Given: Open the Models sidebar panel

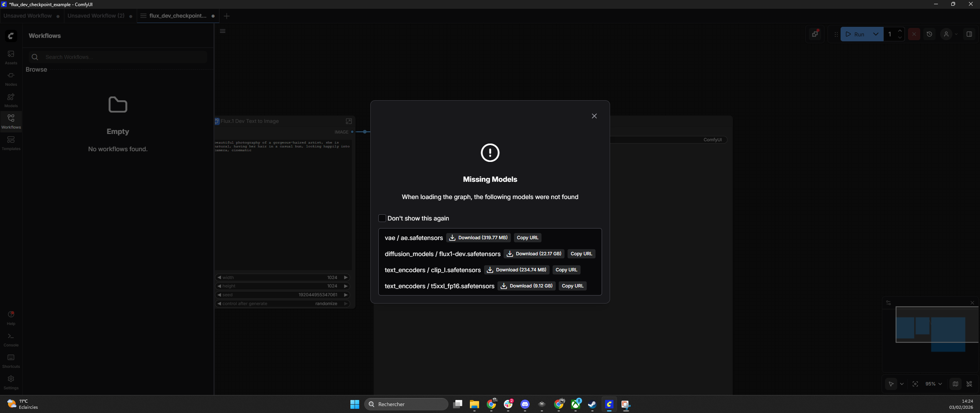Looking at the screenshot, I should (x=11, y=100).
